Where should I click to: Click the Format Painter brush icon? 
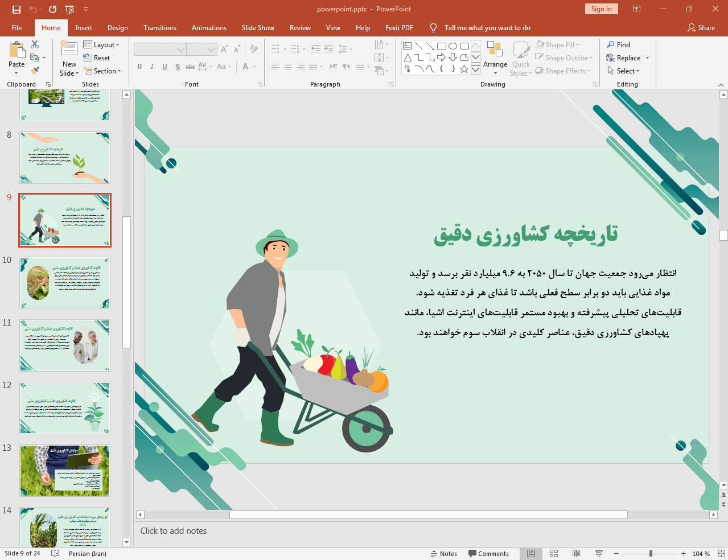[35, 71]
